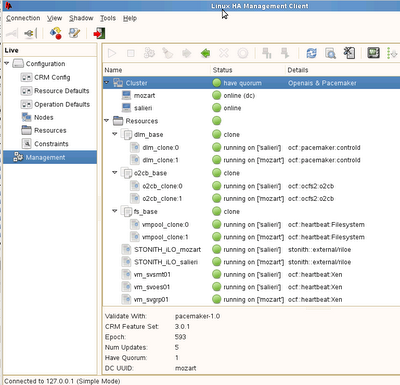Select the dlm_clone:0 resource
This screenshot has height=385, width=400.
point(251,147)
